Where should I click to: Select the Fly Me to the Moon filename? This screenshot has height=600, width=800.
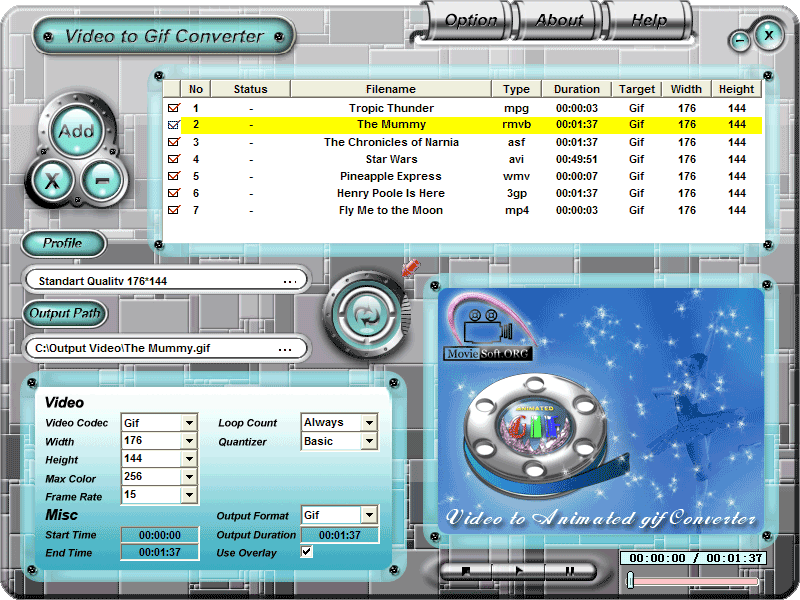pos(391,210)
